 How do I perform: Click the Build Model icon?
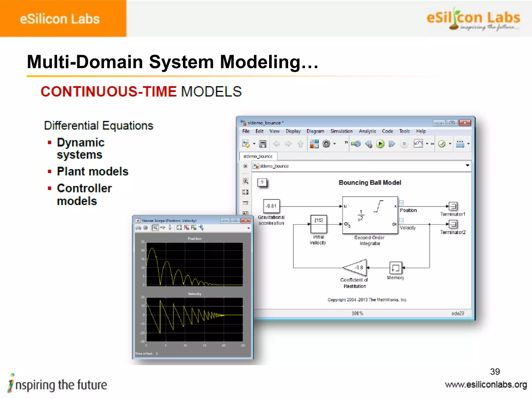click(x=460, y=144)
